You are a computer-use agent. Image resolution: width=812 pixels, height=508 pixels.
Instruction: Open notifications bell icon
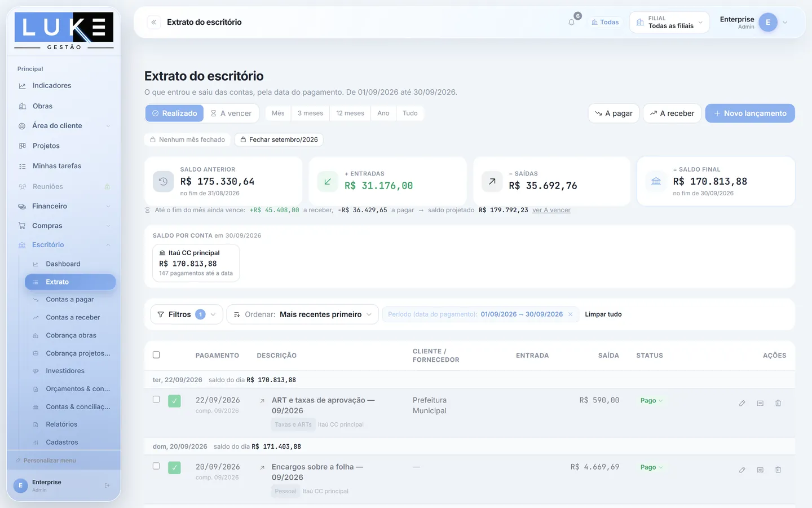point(572,22)
